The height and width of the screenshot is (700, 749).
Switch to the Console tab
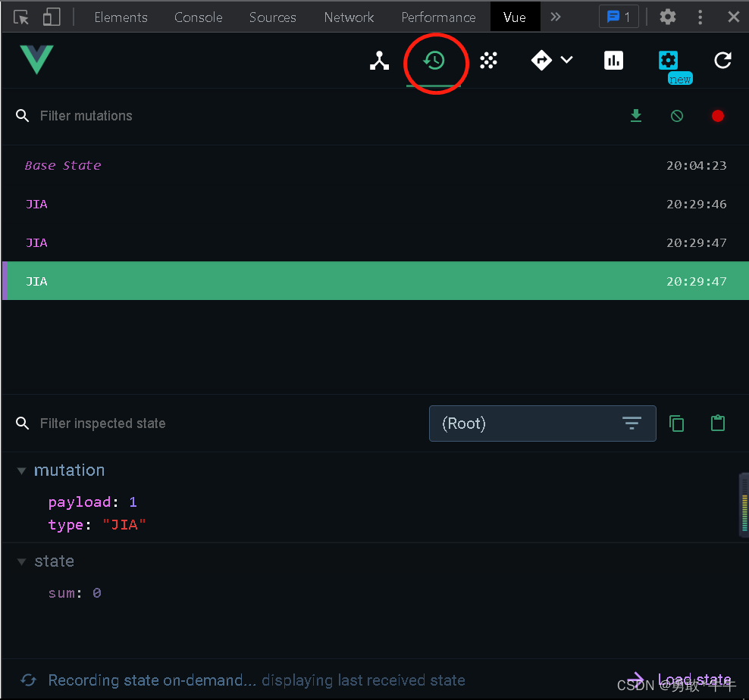[198, 17]
